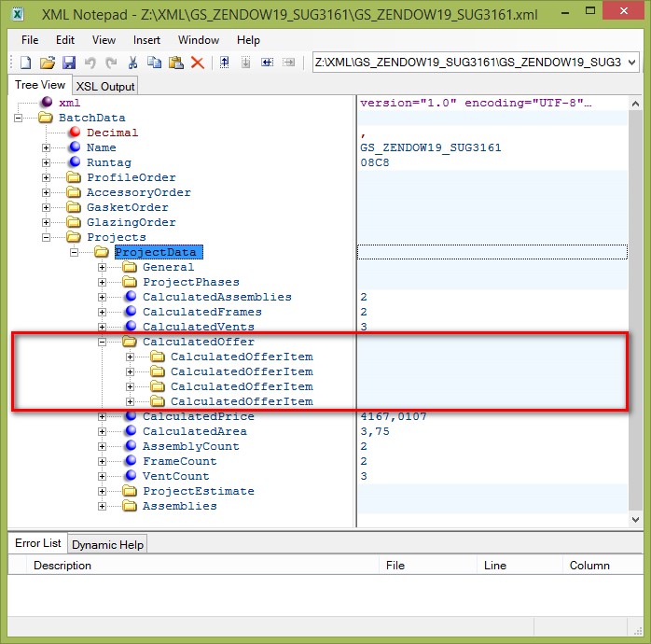This screenshot has height=644, width=651.
Task: Open the View menu
Action: (104, 40)
